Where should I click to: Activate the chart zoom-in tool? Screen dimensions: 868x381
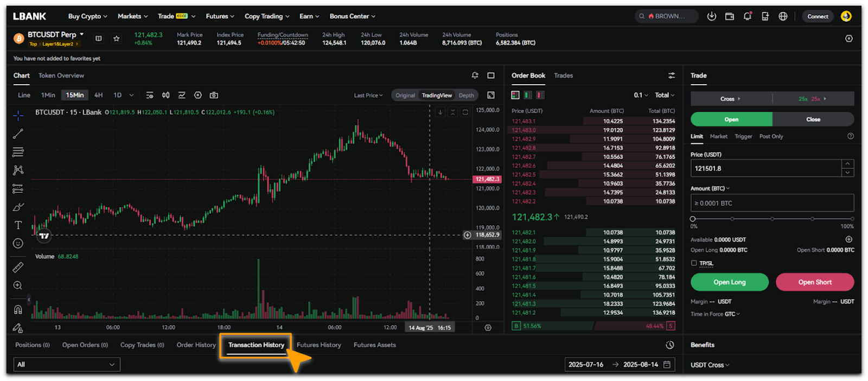(18, 285)
